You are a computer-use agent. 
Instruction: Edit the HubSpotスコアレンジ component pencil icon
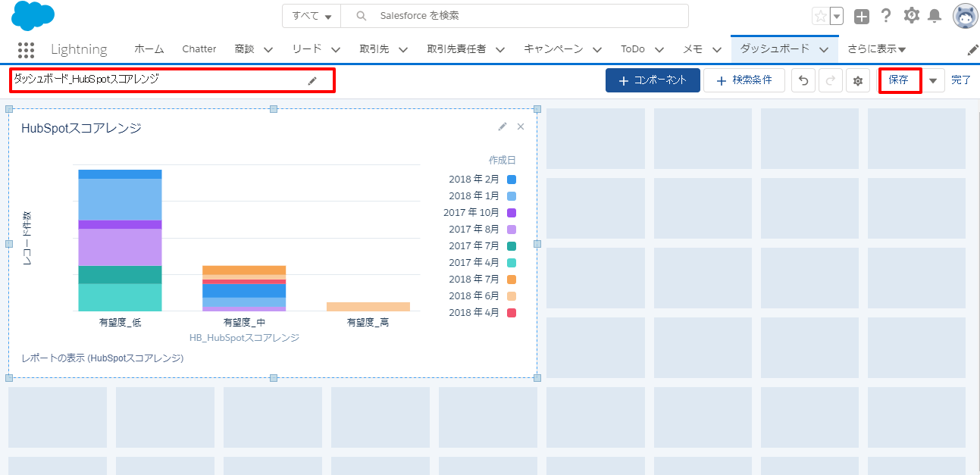[x=503, y=127]
